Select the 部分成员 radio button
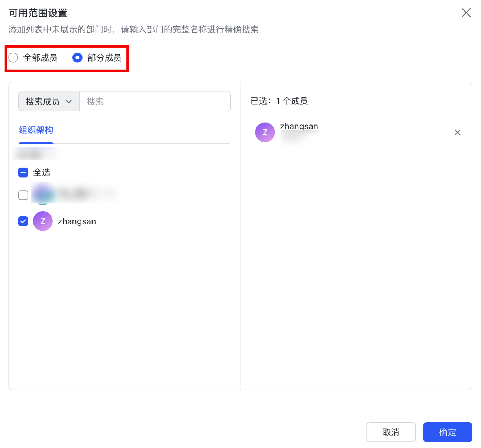 pos(77,58)
